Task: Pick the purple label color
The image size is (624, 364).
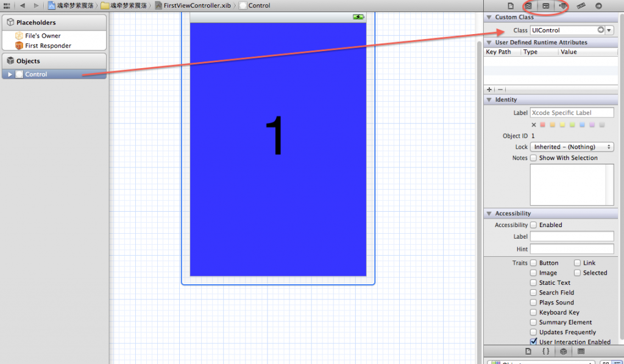Action: (592, 125)
